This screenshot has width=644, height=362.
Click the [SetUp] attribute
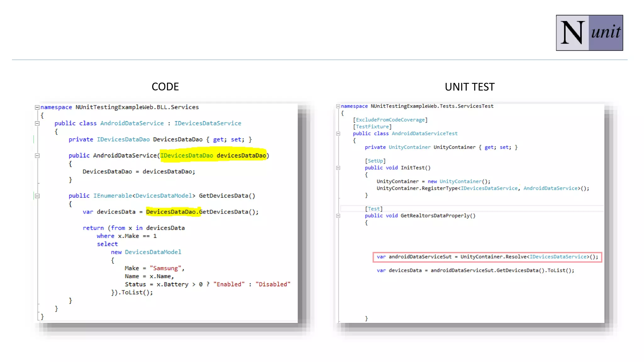pyautogui.click(x=375, y=161)
